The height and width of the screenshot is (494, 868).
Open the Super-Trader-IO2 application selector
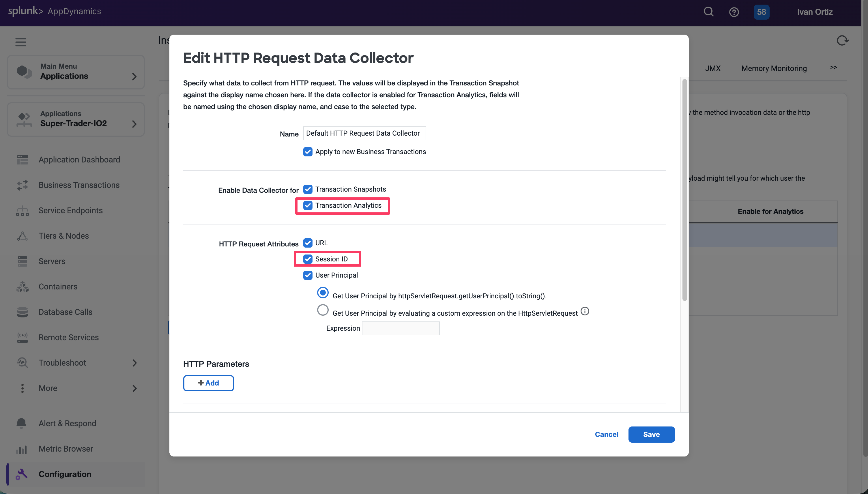76,119
